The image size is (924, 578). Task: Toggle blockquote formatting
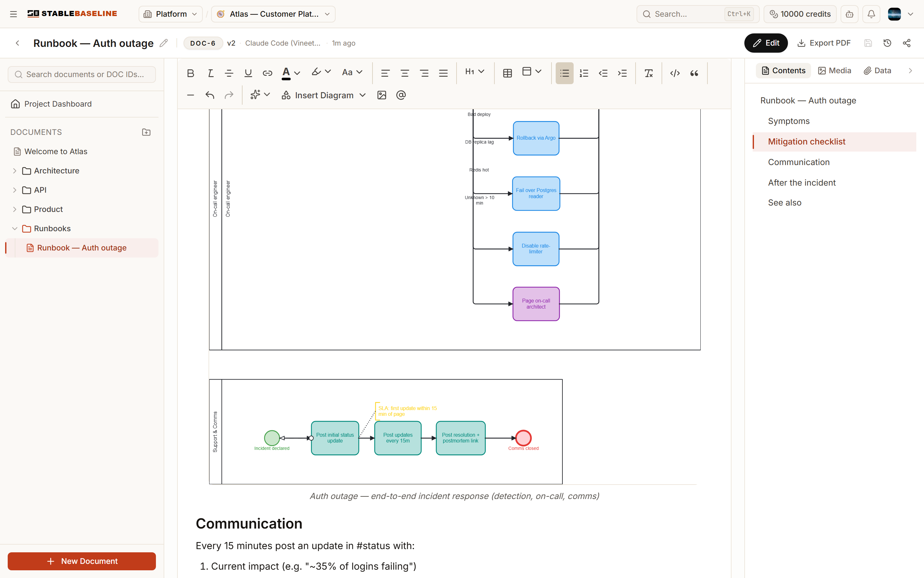694,73
